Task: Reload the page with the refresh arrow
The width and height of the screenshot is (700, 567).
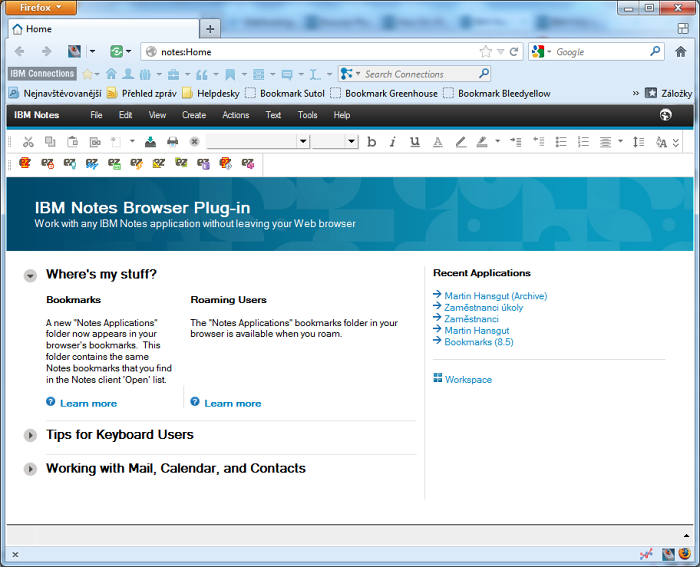Action: point(514,52)
